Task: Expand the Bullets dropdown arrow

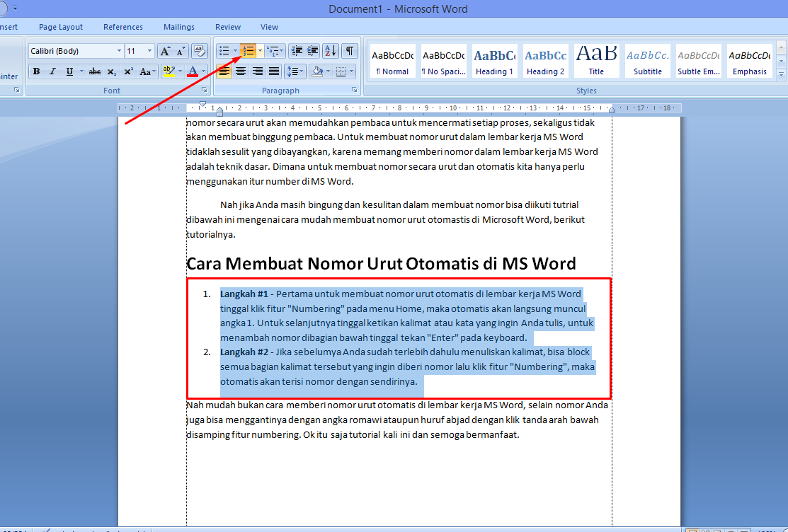Action: tap(234, 51)
